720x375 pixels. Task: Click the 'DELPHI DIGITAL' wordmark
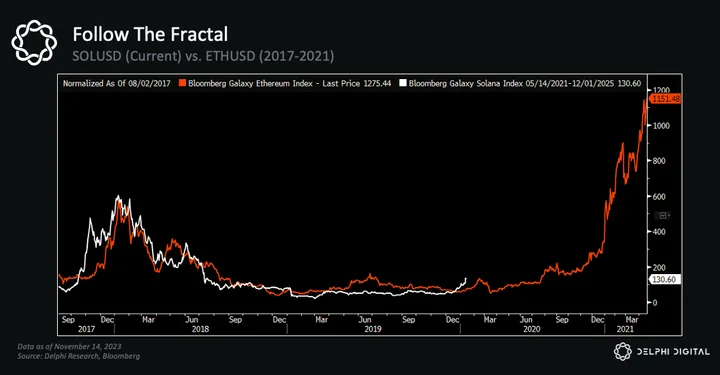click(673, 352)
